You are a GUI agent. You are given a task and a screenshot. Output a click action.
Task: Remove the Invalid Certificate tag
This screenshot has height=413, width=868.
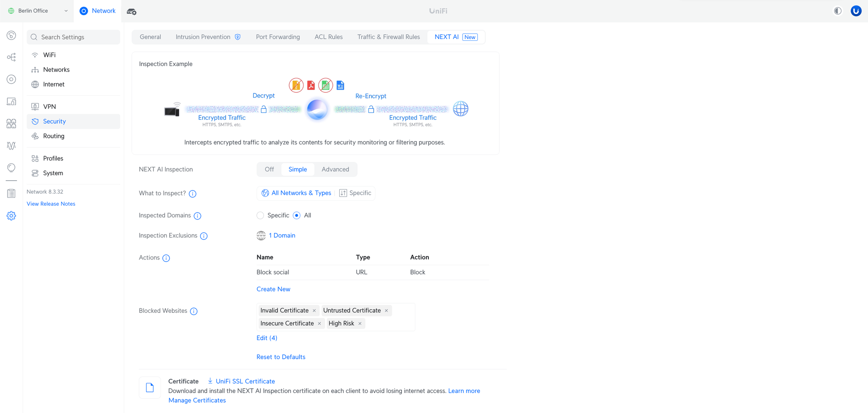(x=314, y=311)
